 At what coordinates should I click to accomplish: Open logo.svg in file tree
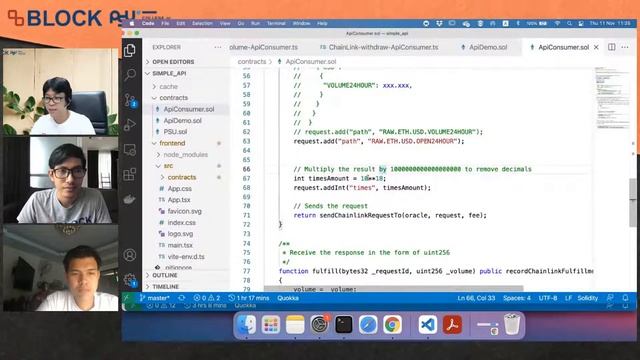180,234
